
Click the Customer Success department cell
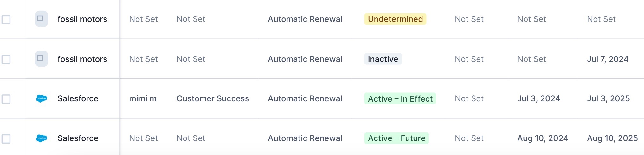coord(213,98)
